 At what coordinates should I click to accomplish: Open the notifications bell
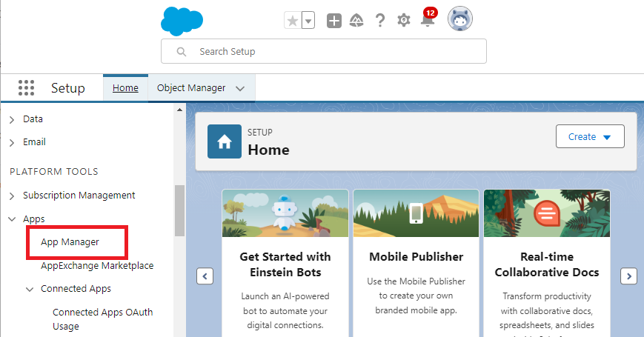[x=428, y=19]
